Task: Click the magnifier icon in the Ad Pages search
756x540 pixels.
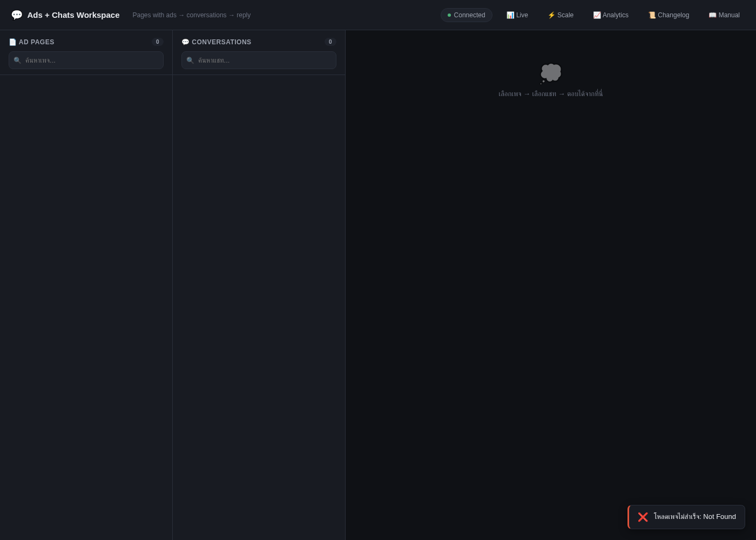Action: tap(17, 60)
